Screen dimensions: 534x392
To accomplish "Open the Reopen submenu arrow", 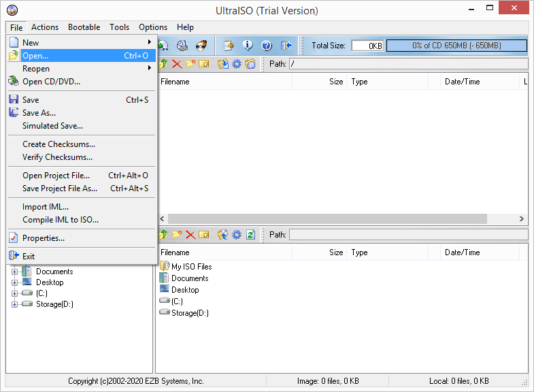I will click(x=149, y=68).
